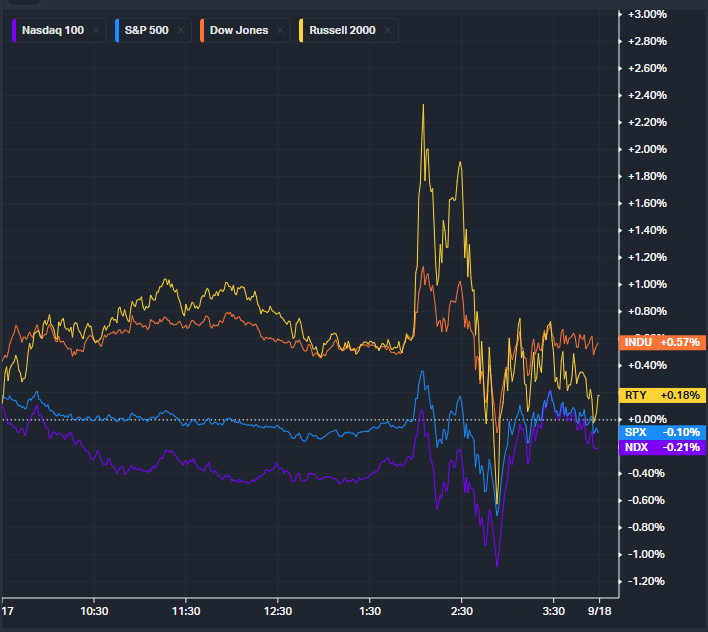Image resolution: width=708 pixels, height=632 pixels.
Task: Click the orange Dow Jones color bar
Action: pos(200,30)
